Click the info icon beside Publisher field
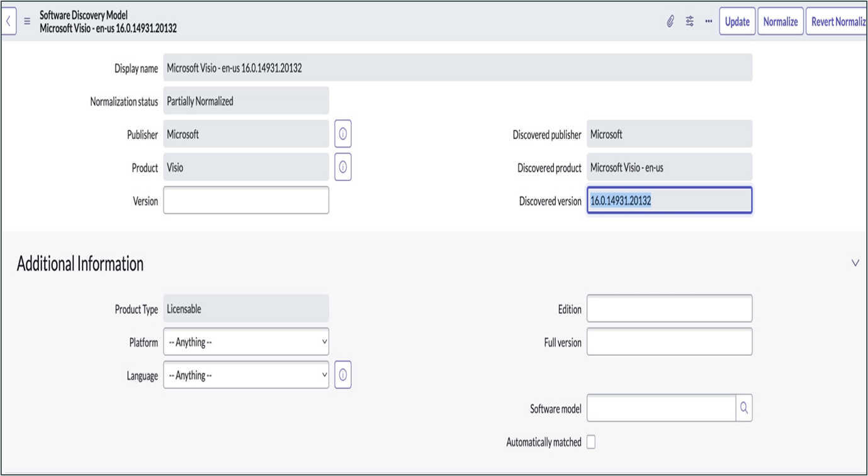 coord(342,133)
